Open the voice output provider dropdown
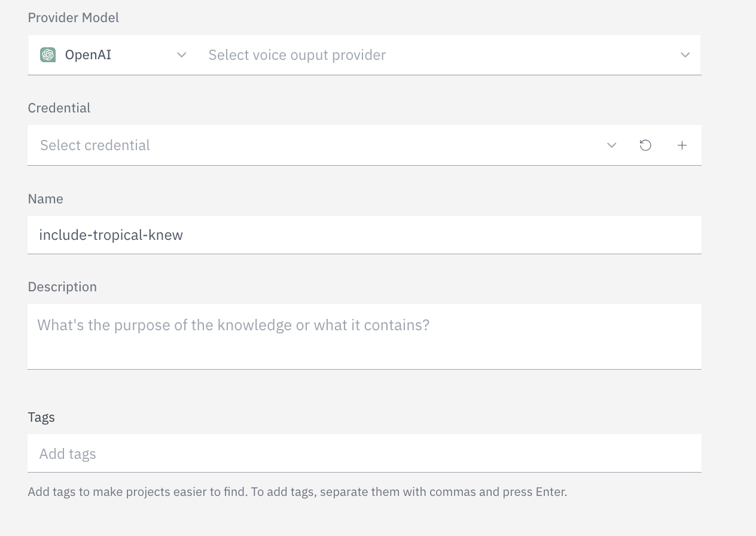Screen dimensions: 756x536 419,54
